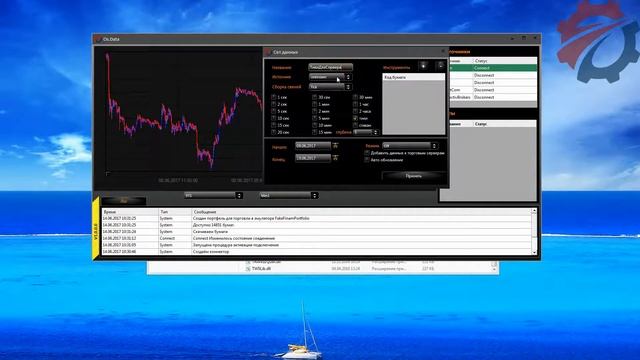Select log row 'Скачиваем бумаги'
Image resolution: width=640 pixels, height=360 pixels.
[x=317, y=231]
